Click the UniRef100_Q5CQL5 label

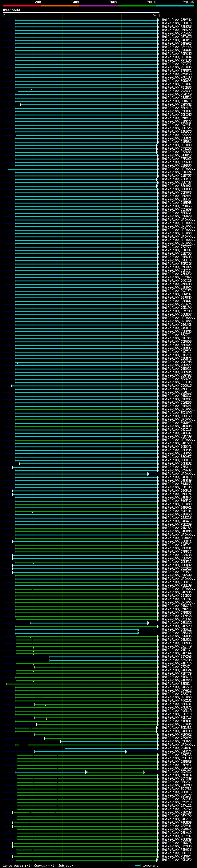coord(177,386)
